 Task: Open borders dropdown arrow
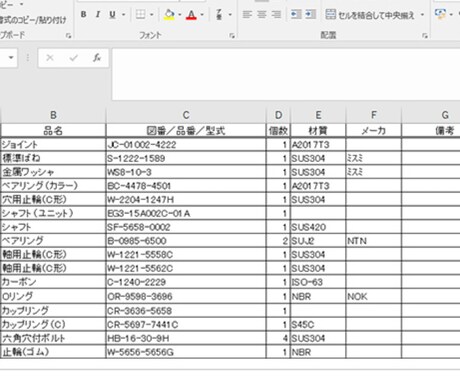tap(152, 15)
